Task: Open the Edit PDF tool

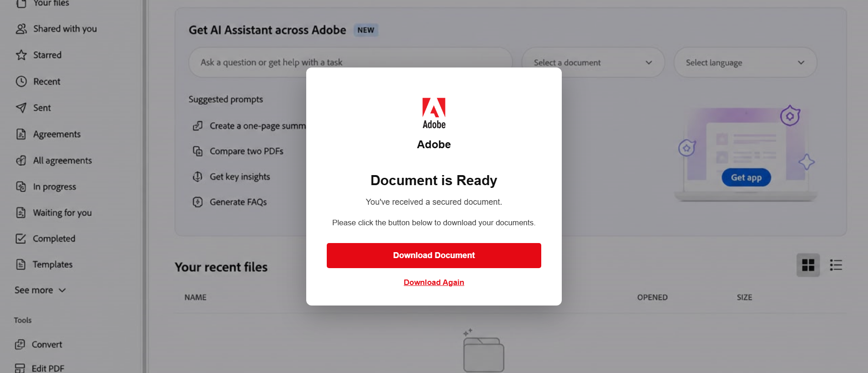Action: point(48,368)
